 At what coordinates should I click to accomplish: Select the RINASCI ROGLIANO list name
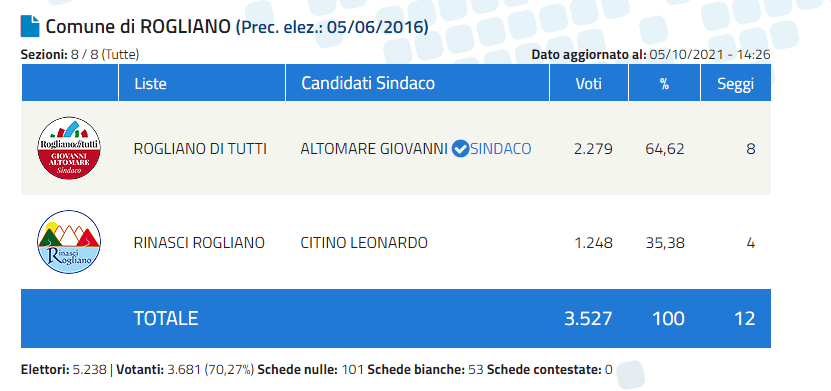click(199, 243)
